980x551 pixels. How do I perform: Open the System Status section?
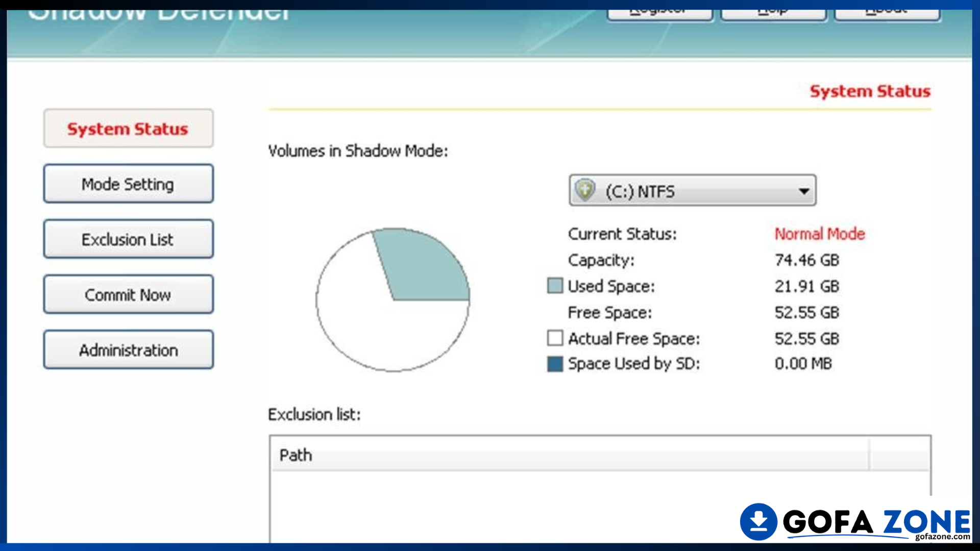(x=128, y=129)
